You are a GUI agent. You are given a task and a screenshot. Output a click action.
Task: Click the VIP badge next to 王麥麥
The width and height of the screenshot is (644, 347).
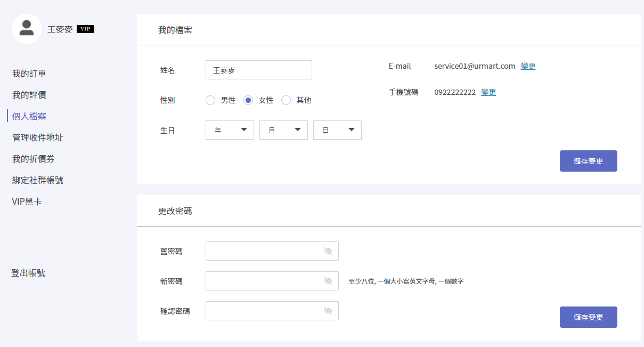tap(85, 29)
